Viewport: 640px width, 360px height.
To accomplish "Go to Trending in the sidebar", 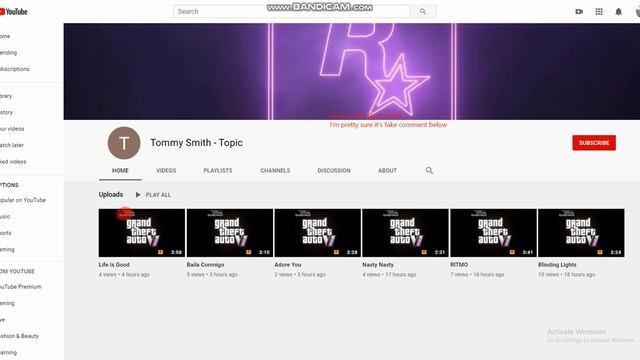I will coord(9,53).
